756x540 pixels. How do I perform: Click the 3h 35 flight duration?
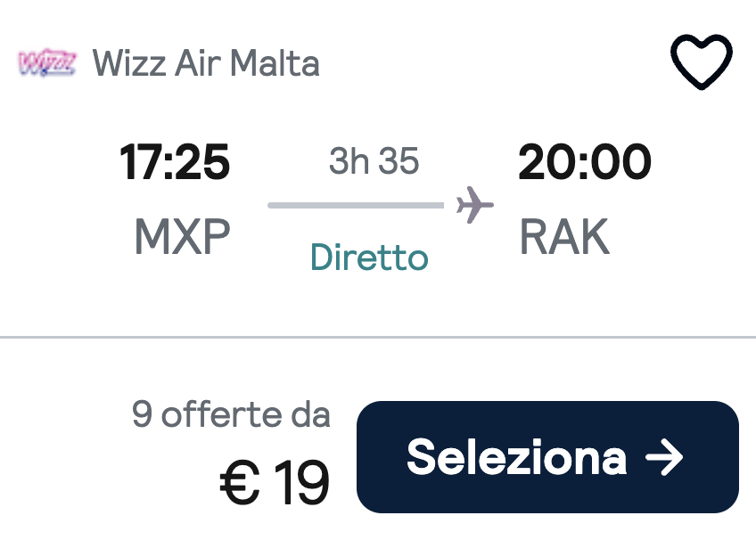(x=374, y=161)
